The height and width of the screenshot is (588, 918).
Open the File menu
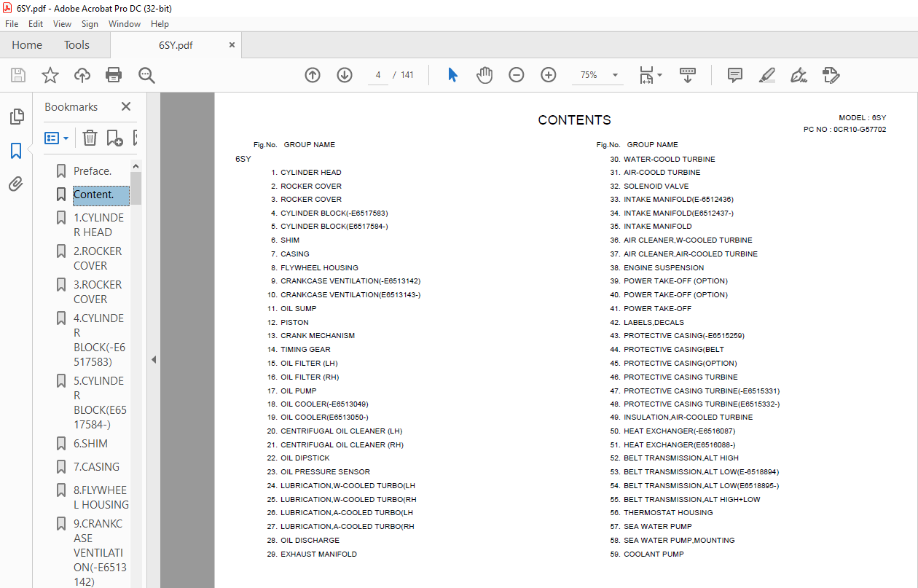pyautogui.click(x=12, y=24)
